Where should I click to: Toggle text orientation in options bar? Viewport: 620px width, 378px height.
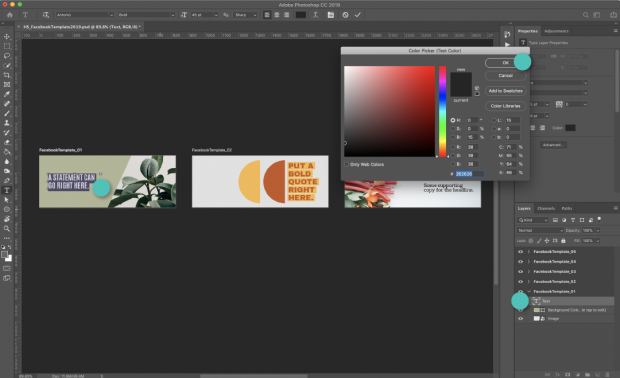pyautogui.click(x=46, y=15)
